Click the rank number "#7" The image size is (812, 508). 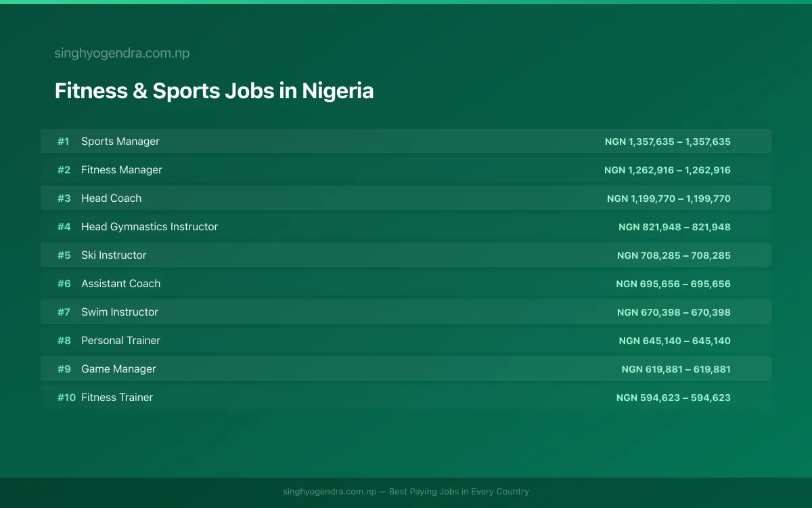[x=64, y=312]
